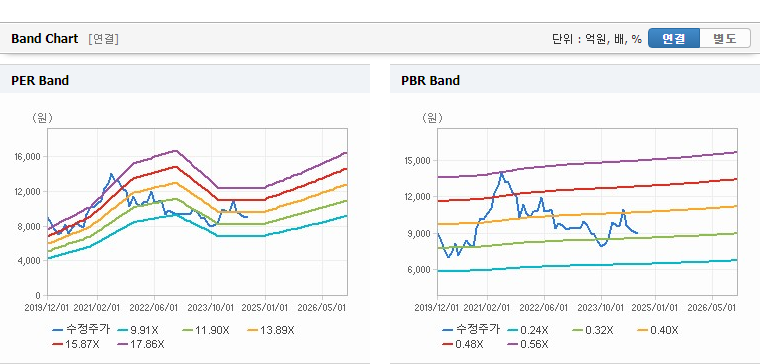Viewport: 760px width, 364px height.
Task: Toggle the 0.32X series in PBR legend
Action: click(592, 330)
